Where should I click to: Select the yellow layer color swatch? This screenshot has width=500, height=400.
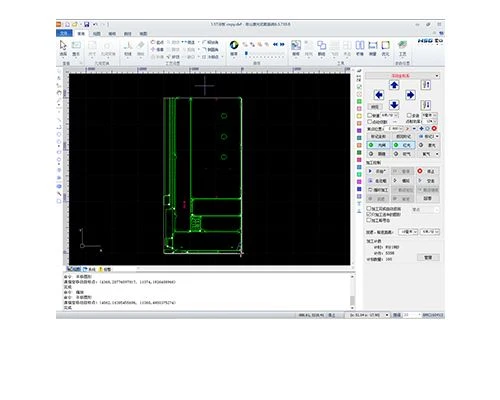[x=359, y=116]
